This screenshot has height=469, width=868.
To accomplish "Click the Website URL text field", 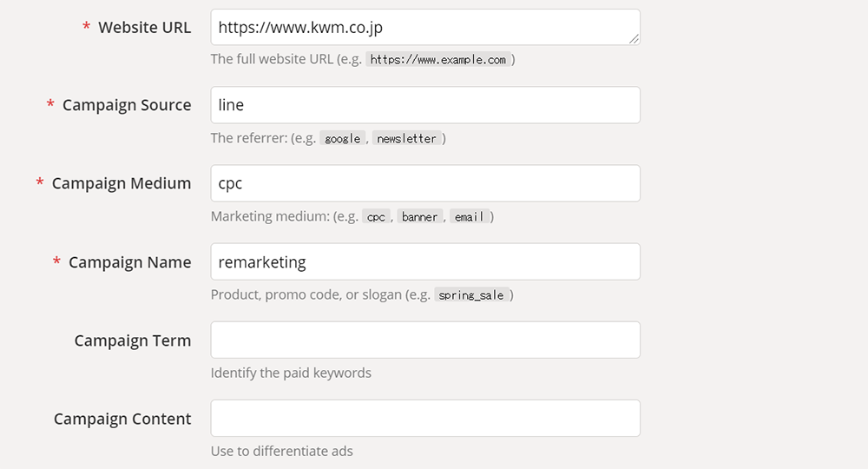I will [425, 27].
